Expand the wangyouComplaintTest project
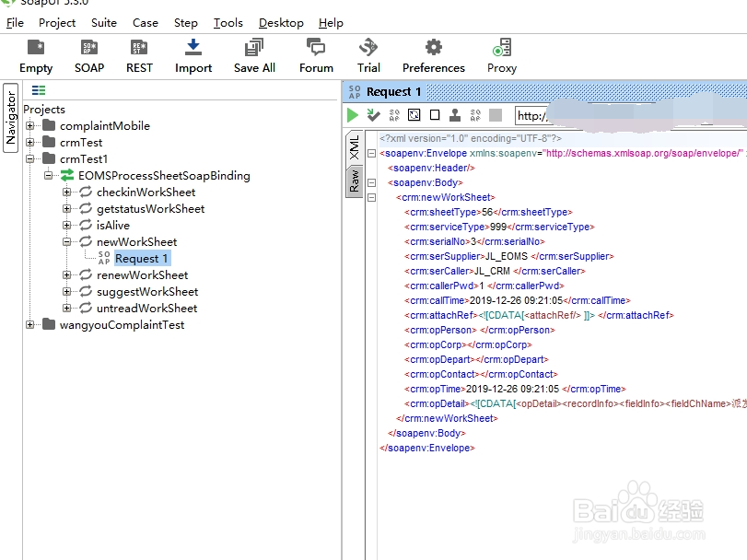 coord(30,325)
